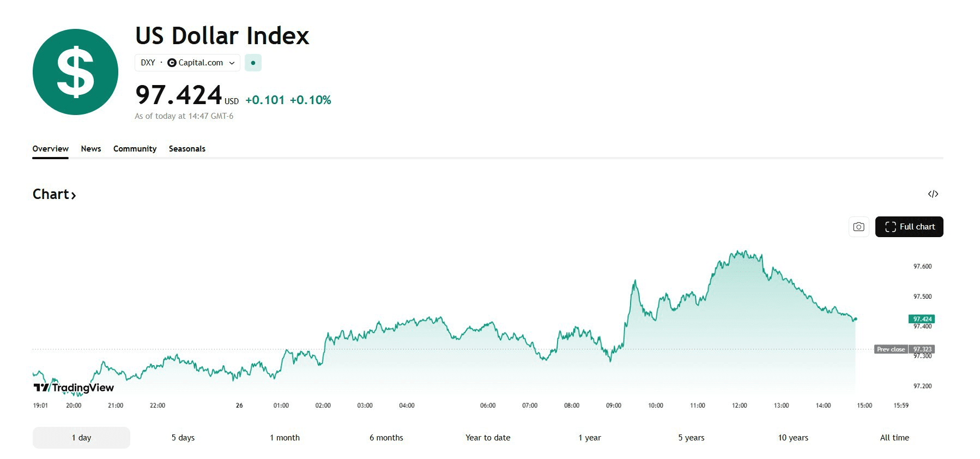Show the 6 months range

[386, 438]
